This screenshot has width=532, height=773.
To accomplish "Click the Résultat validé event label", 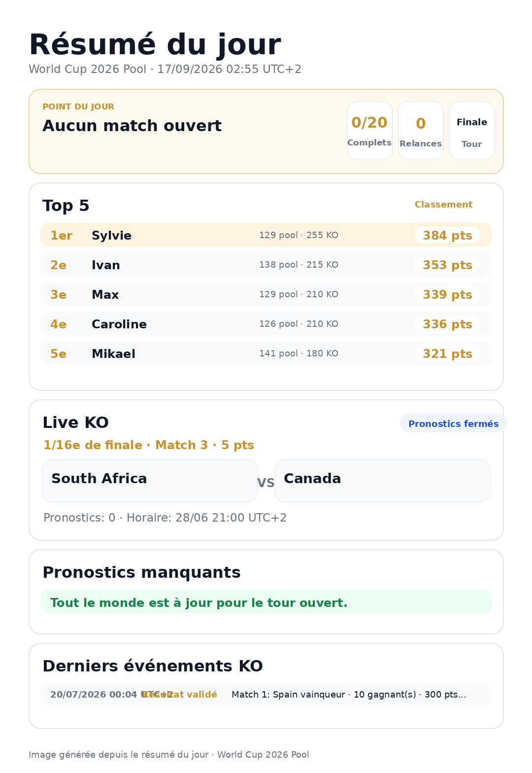I will tap(180, 695).
